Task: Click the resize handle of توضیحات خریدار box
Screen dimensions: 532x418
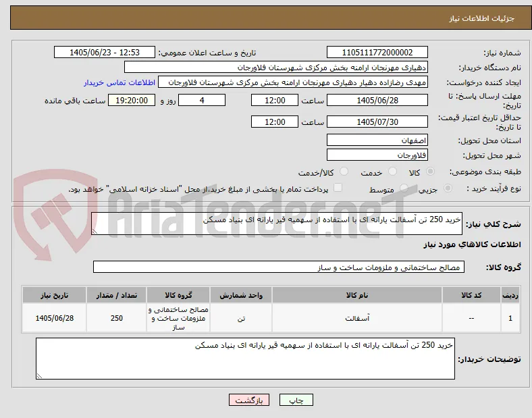Action: point(39,376)
